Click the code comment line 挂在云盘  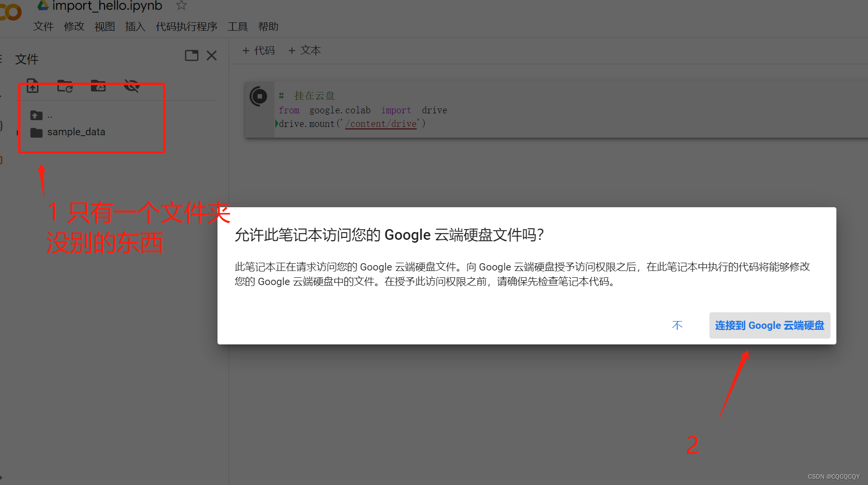(x=307, y=95)
